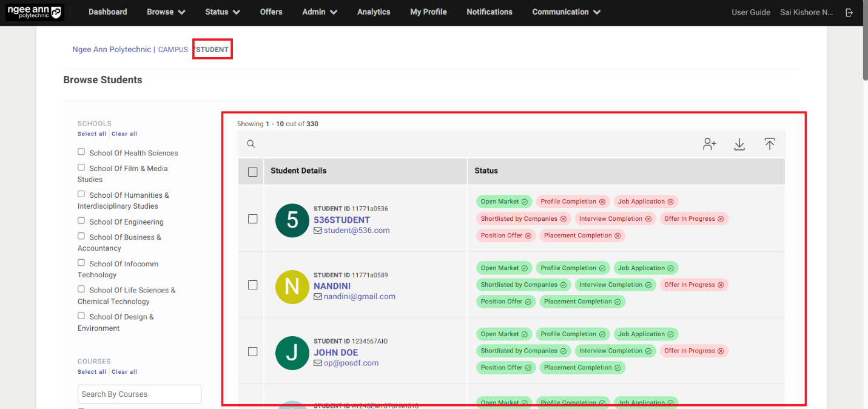Viewport: 868px width, 409px height.
Task: Click the Ngee Ann Polytechnic logo
Action: (x=34, y=12)
